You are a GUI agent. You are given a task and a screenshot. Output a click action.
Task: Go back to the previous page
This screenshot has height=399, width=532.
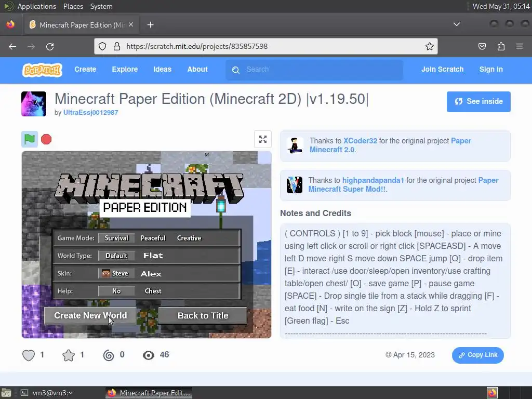click(12, 46)
